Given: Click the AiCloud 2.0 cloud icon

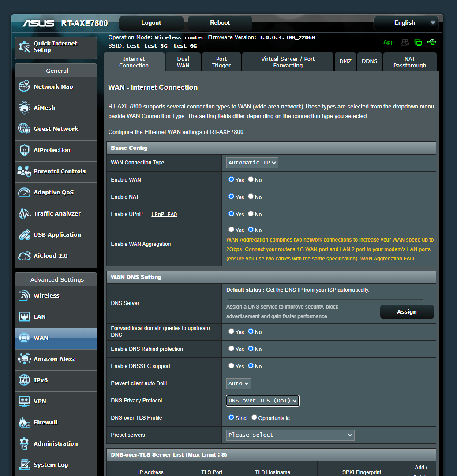Looking at the screenshot, I should pyautogui.click(x=24, y=256).
